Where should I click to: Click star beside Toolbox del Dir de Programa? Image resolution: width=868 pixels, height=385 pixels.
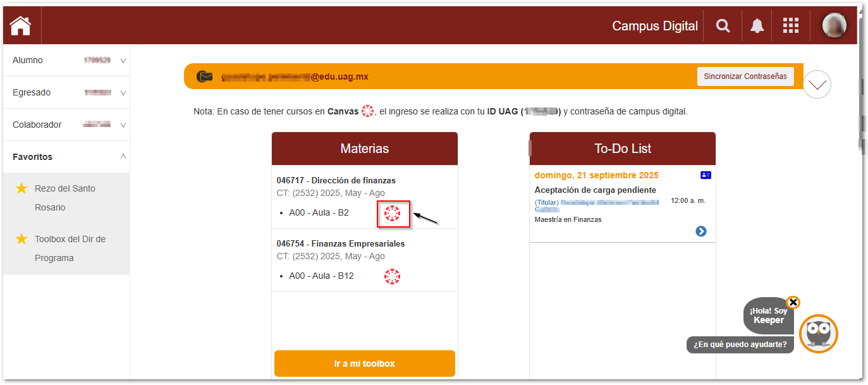(x=21, y=239)
